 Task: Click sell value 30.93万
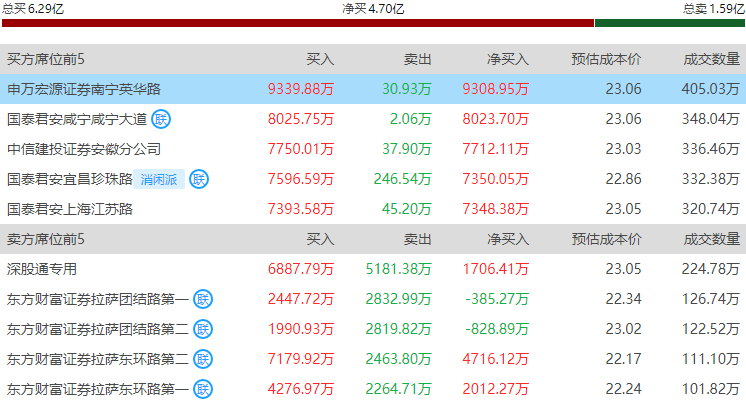(x=407, y=89)
